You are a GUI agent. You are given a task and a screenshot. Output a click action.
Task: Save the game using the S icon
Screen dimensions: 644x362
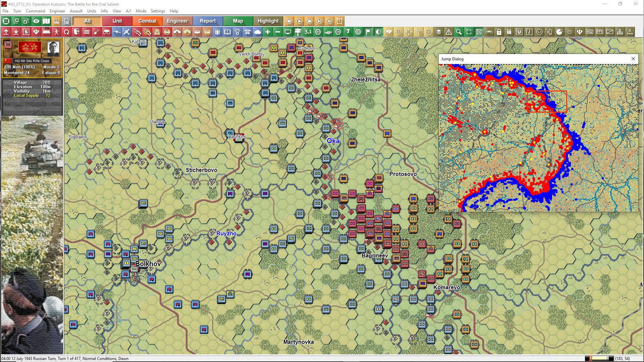[x=26, y=32]
